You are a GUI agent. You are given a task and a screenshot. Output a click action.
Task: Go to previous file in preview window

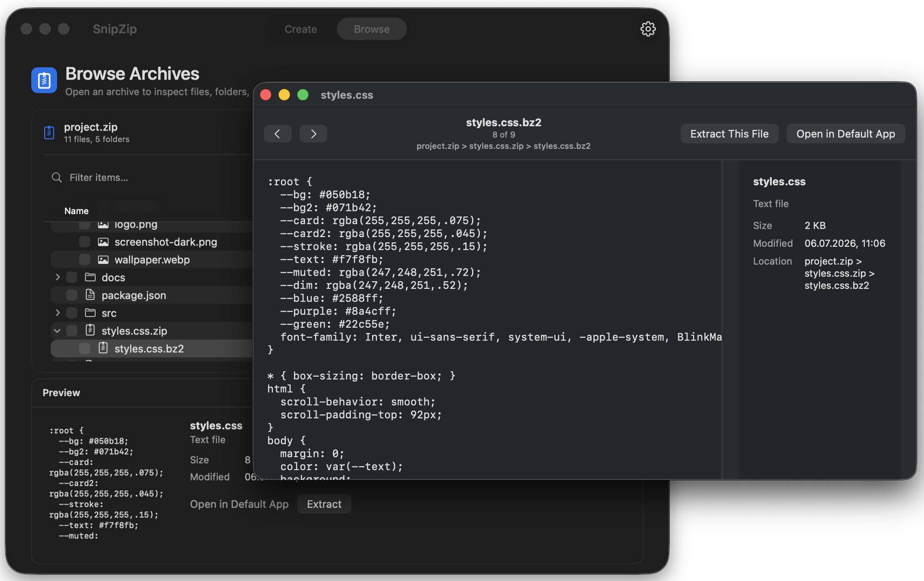coord(278,134)
